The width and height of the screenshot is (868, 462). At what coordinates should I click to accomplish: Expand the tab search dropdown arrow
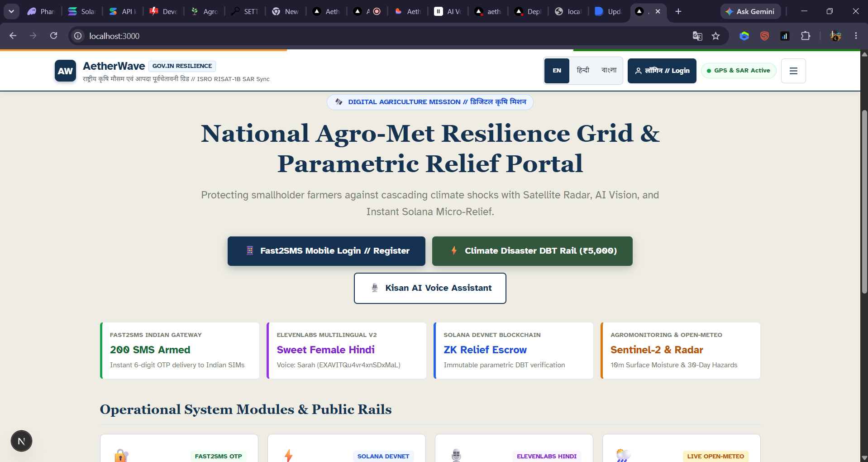(x=11, y=11)
